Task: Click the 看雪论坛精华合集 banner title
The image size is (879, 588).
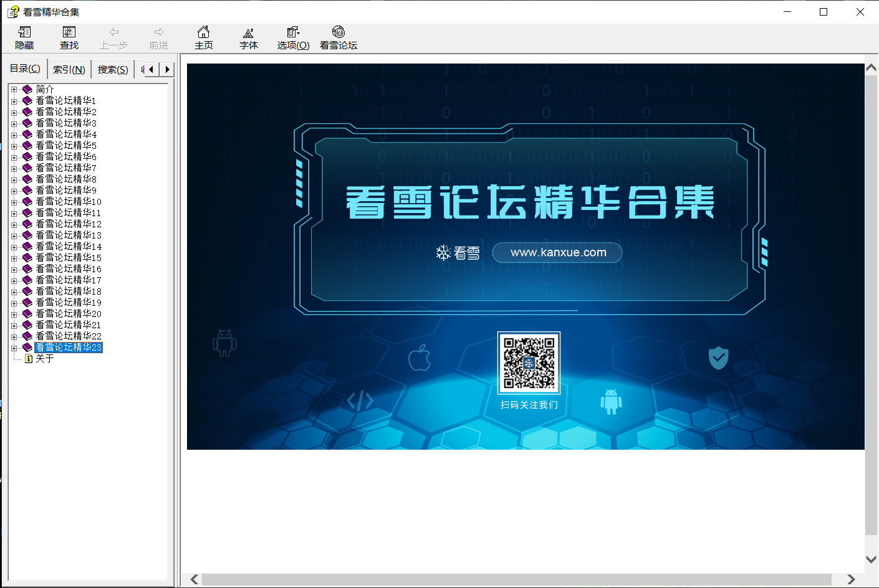Action: pyautogui.click(x=530, y=202)
